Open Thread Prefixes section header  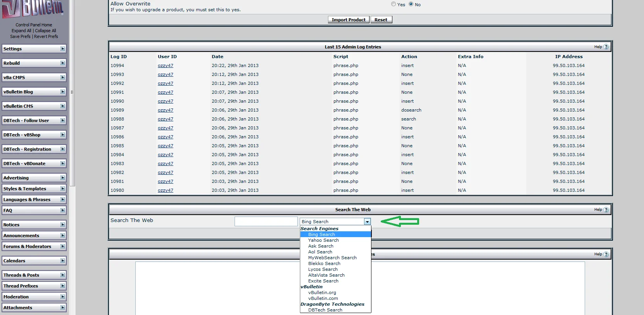coord(34,286)
